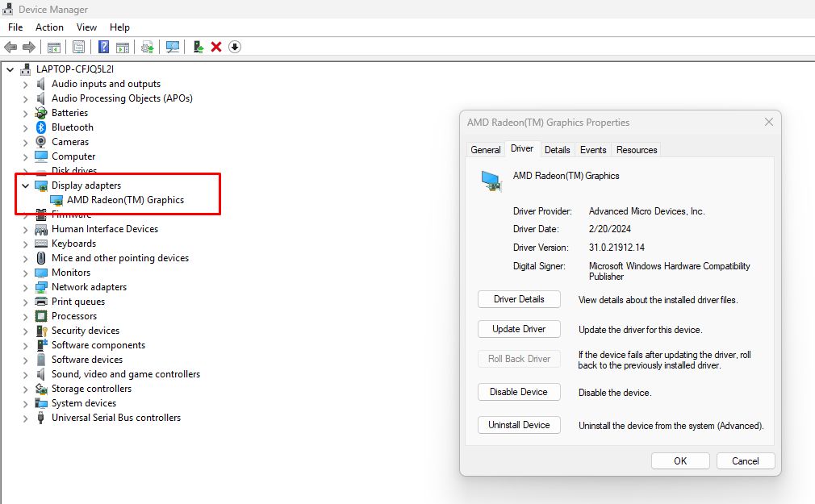Screen dimensions: 815x504
Task: Click the Help toolbar icon with question mark
Action: [103, 47]
